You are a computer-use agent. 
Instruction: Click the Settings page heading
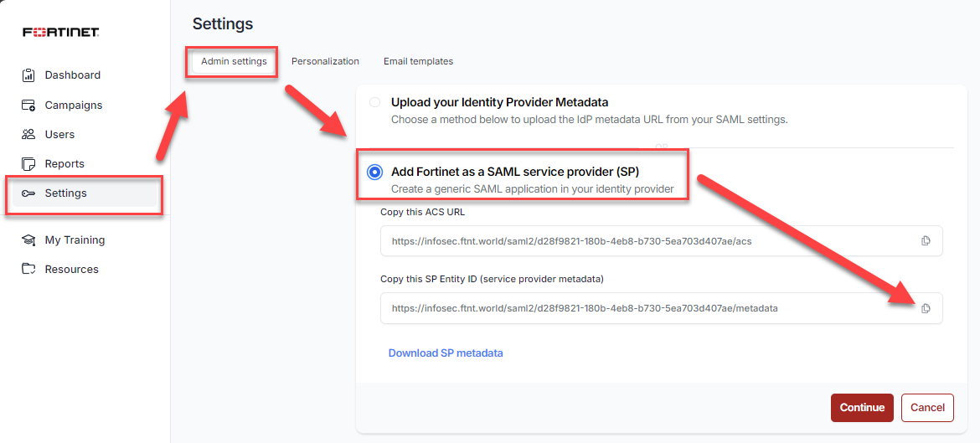(x=223, y=23)
